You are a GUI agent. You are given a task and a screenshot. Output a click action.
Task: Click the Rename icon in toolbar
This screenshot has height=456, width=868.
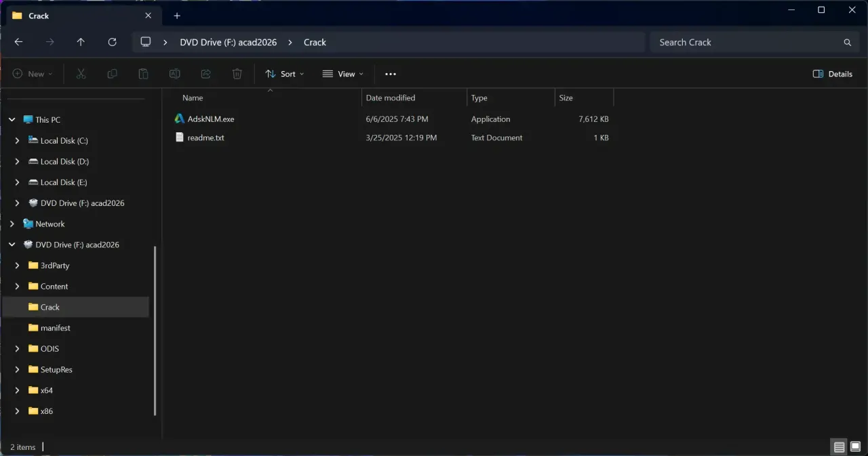point(174,74)
